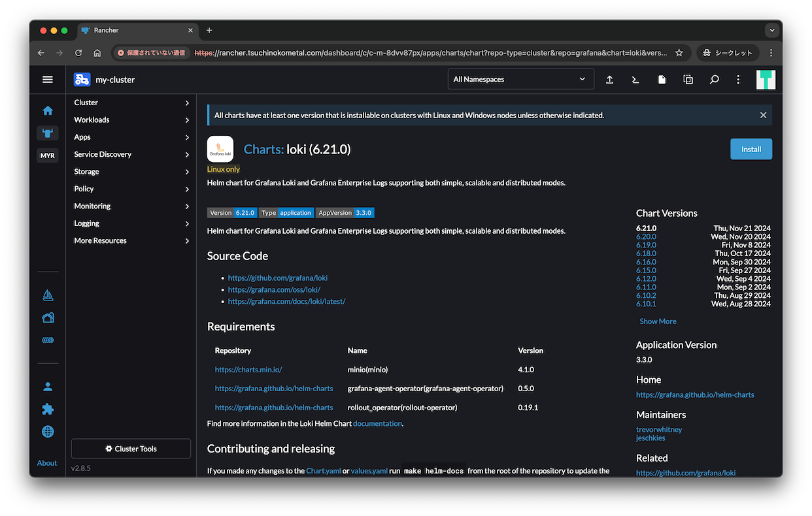Image resolution: width=812 pixels, height=516 pixels.
Task: Expand the Cluster sidebar section
Action: [x=131, y=103]
